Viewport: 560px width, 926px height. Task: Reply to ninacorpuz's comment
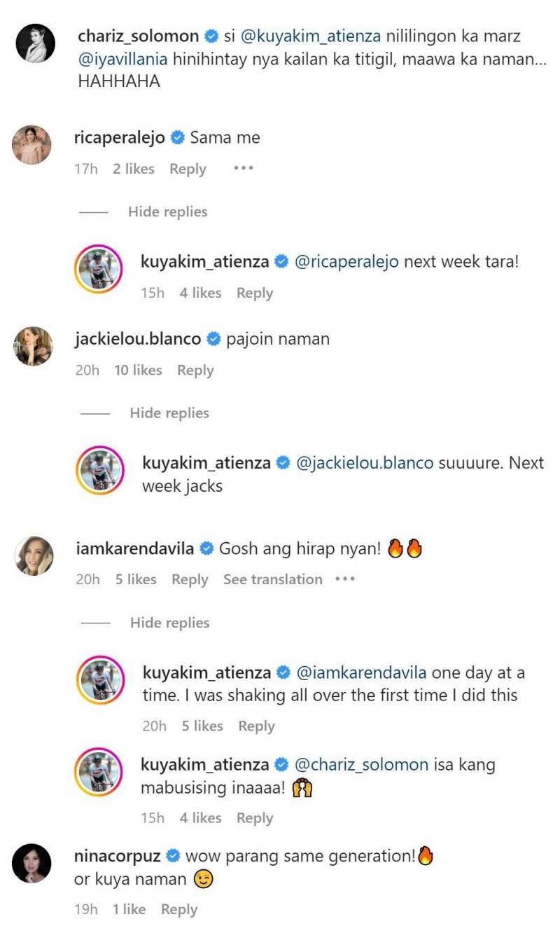click(179, 909)
